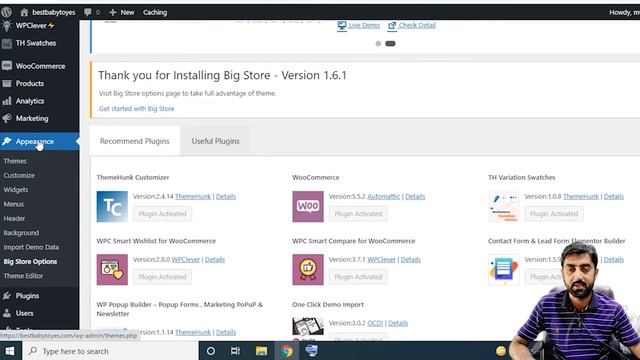Open the plus New content menu
This screenshot has height=360, width=640.
pos(122,12)
